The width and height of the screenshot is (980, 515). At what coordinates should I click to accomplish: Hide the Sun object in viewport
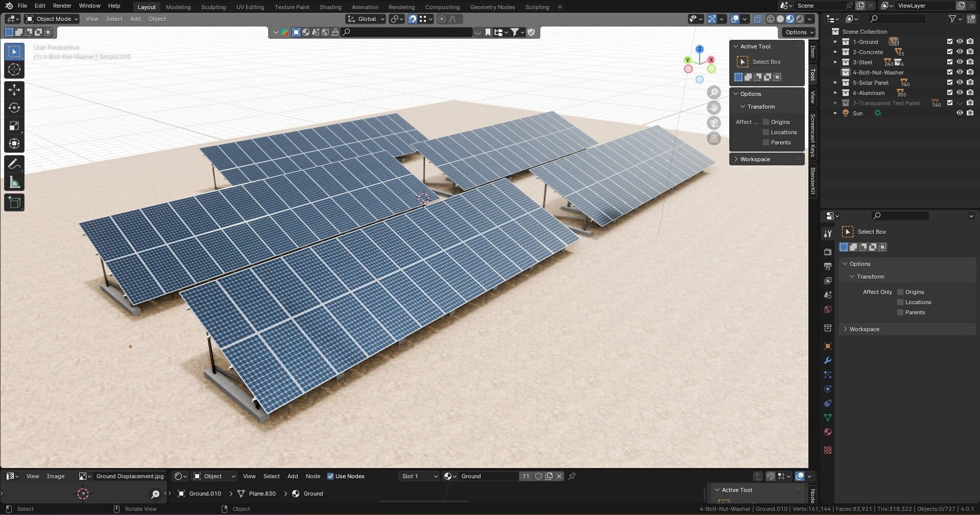[x=960, y=113]
